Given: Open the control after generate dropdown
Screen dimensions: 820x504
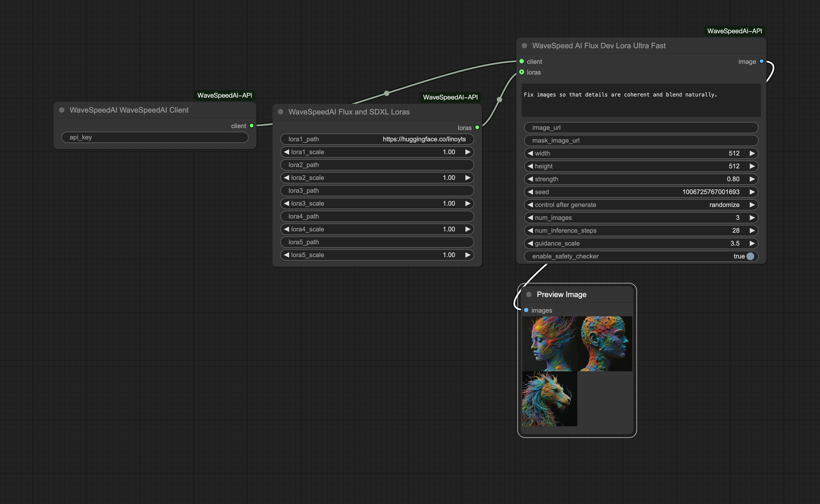Looking at the screenshot, I should click(641, 205).
